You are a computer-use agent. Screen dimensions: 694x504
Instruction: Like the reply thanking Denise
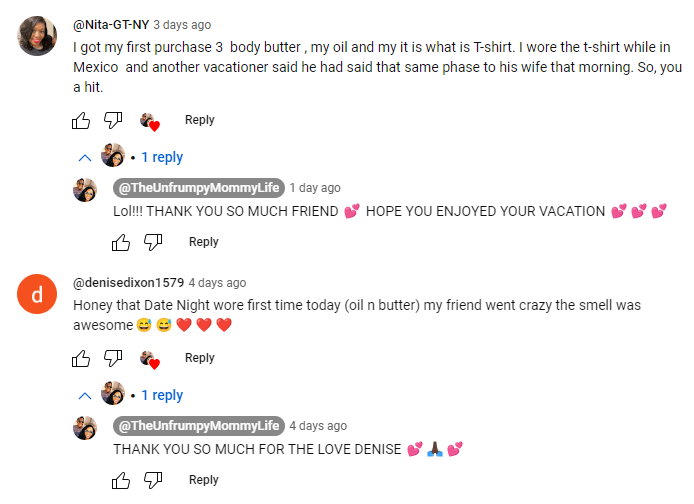pos(121,480)
